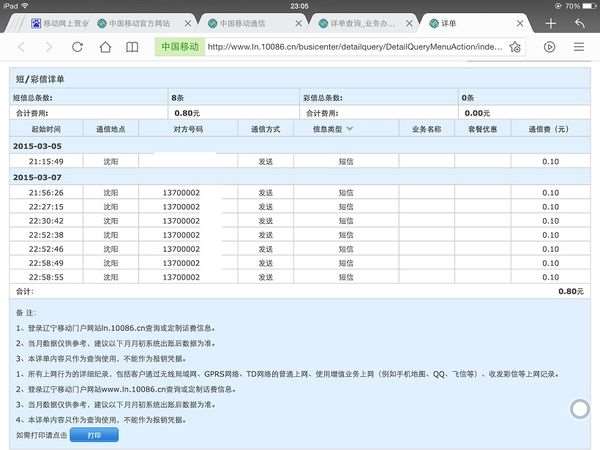
Task: Tap the undo arrow icon beside new tab
Action: pos(580,23)
